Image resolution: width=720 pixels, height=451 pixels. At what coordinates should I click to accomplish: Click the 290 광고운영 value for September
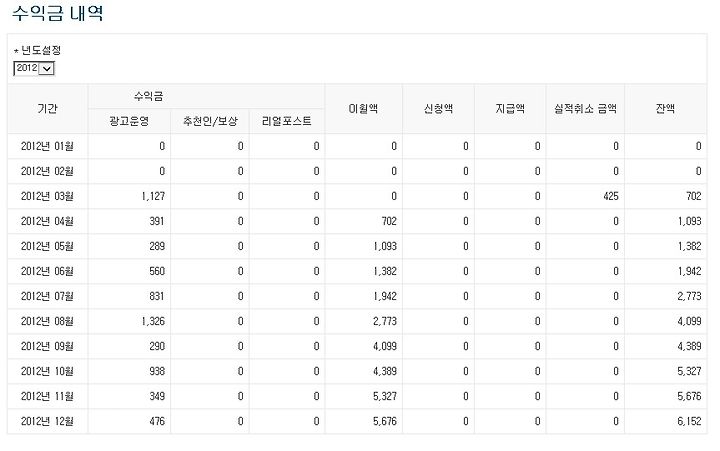157,346
